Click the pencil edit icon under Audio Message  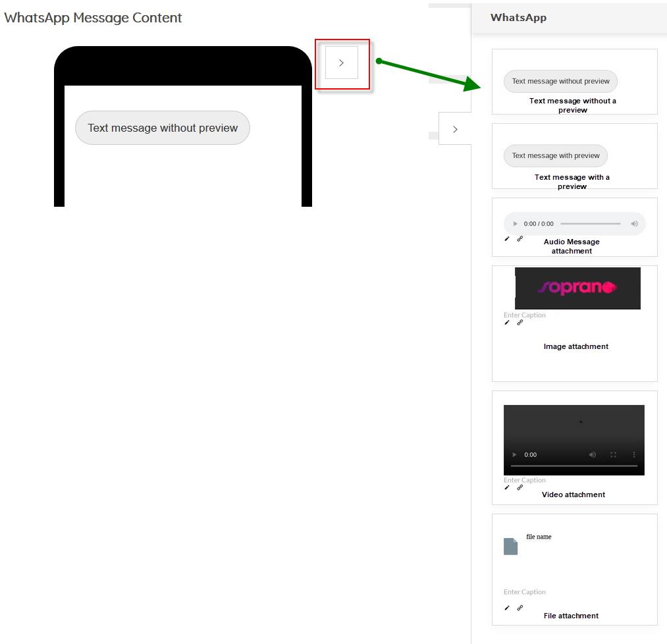507,238
